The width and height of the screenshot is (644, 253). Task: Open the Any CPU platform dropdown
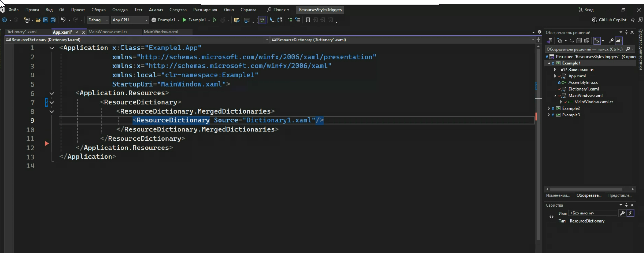130,20
